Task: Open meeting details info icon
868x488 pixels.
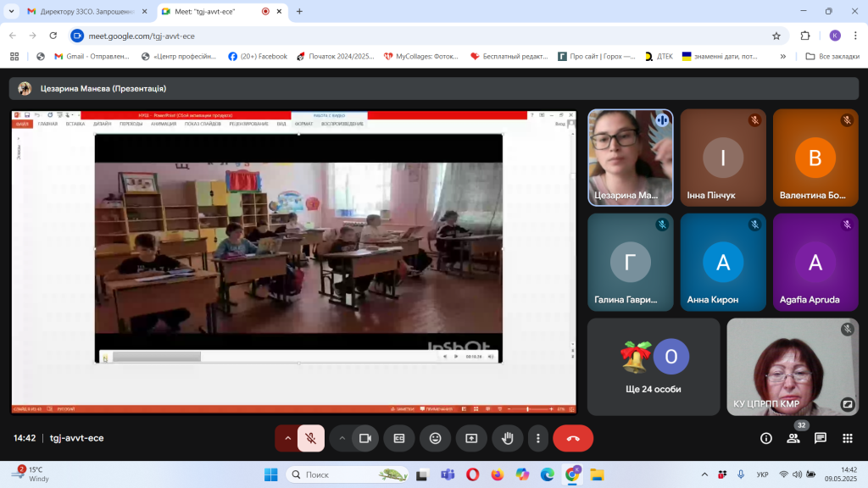Action: click(x=766, y=438)
